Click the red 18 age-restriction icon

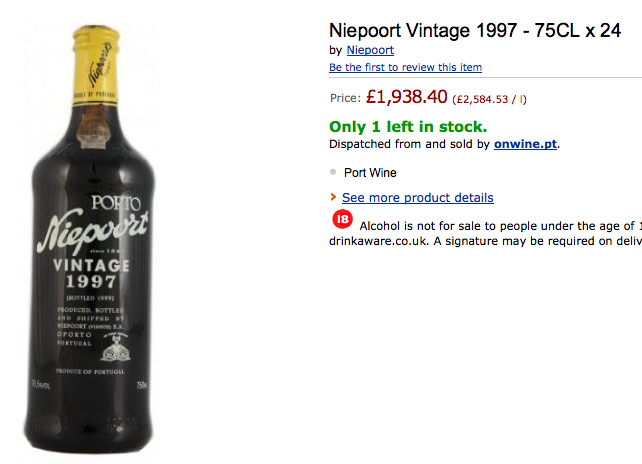[x=343, y=220]
